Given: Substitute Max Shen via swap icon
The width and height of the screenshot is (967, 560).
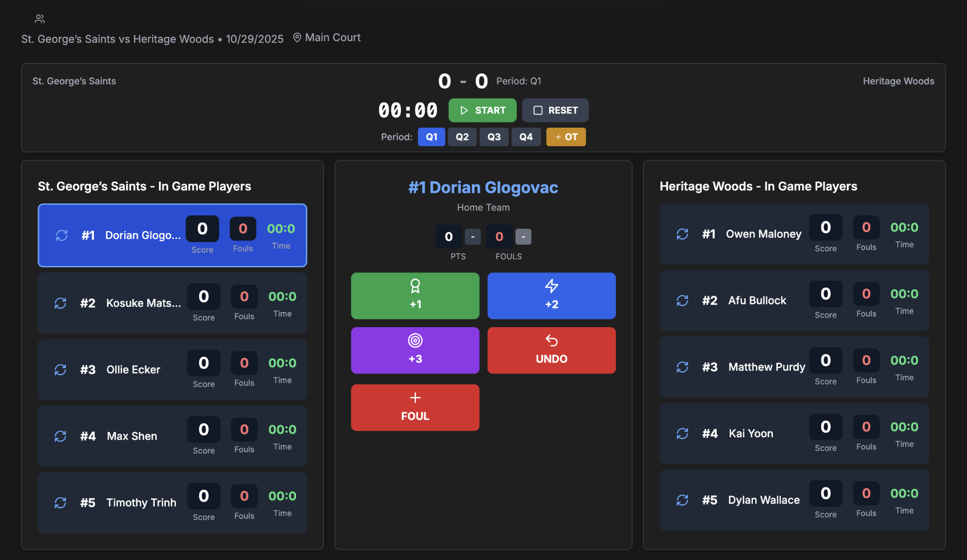Looking at the screenshot, I should [61, 436].
